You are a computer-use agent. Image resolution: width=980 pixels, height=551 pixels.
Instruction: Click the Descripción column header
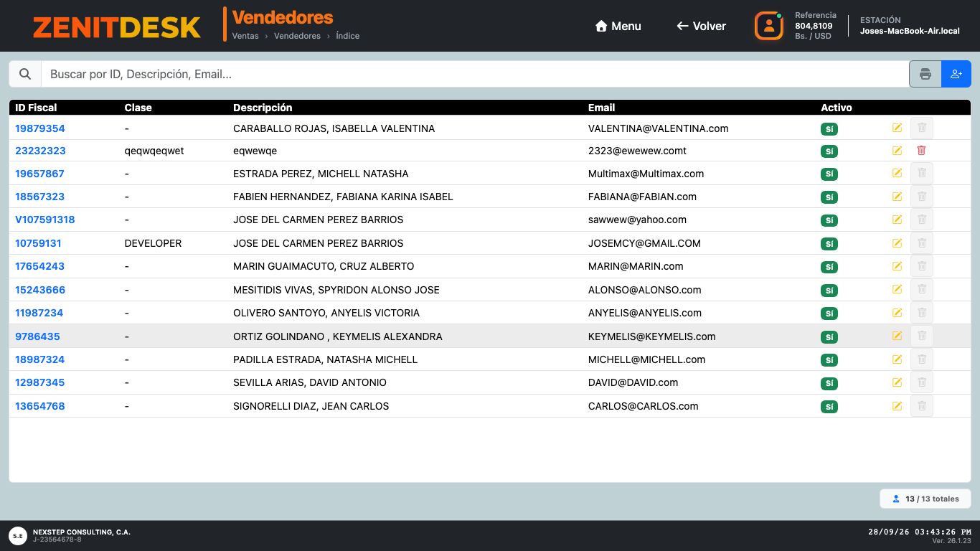(263, 108)
